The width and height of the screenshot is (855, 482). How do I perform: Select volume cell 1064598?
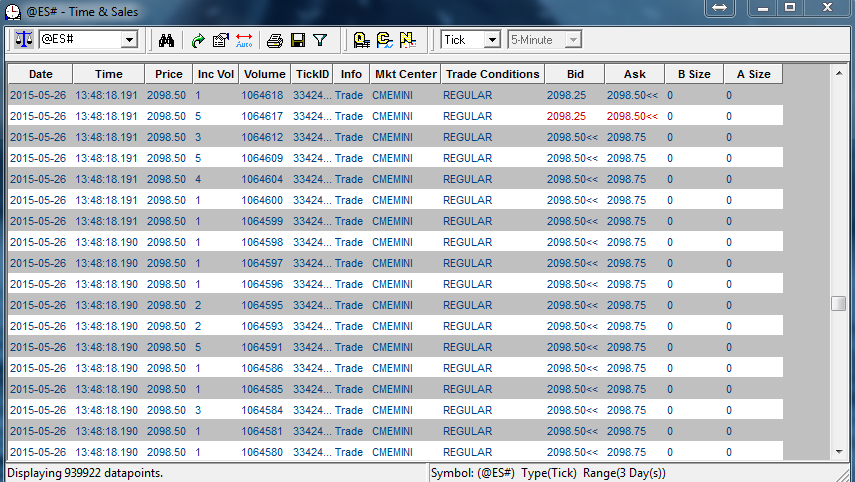[262, 242]
